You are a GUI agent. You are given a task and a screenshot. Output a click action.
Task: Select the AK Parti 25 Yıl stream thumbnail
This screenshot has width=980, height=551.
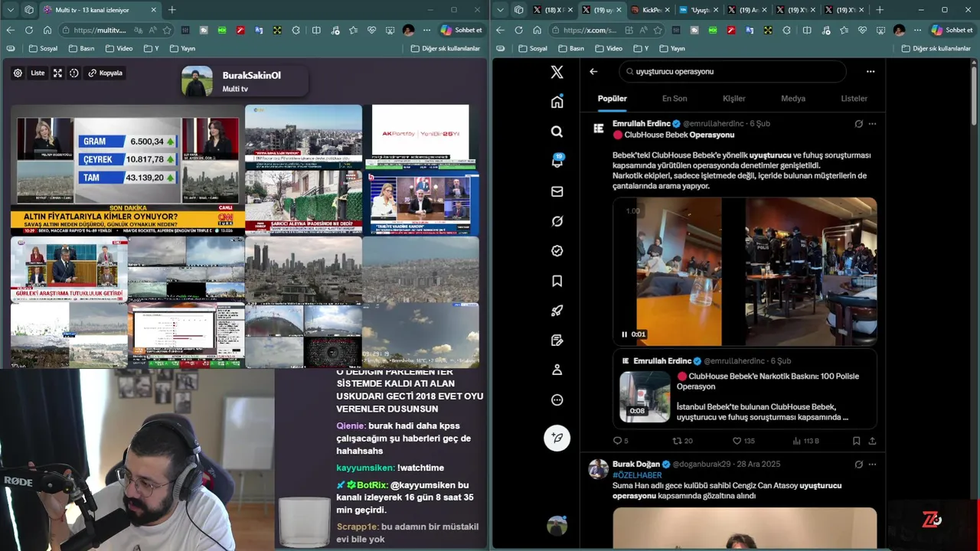point(420,136)
